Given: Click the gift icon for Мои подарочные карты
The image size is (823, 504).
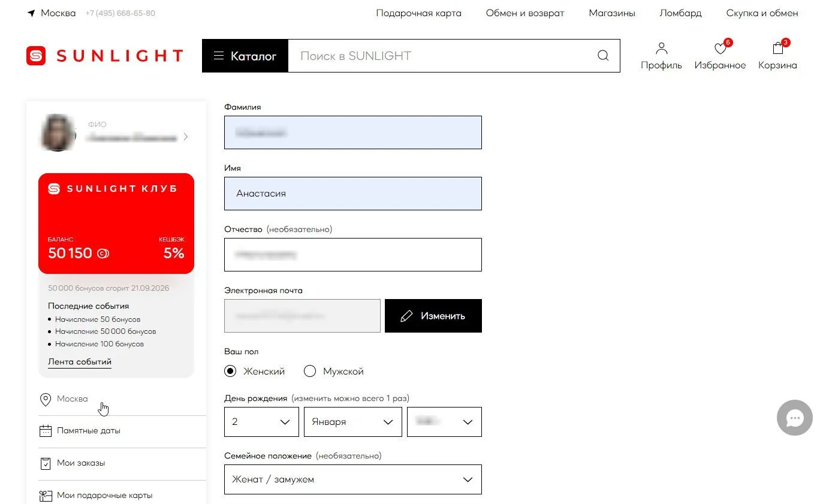Looking at the screenshot, I should point(45,496).
